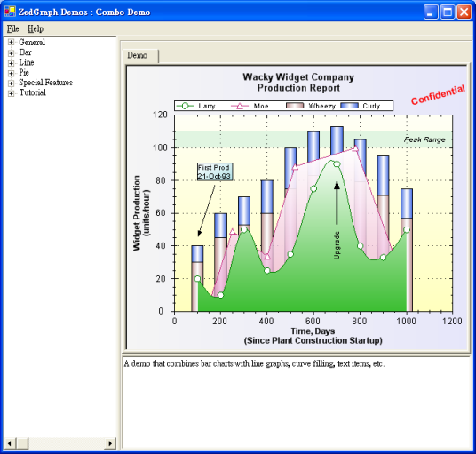The image size is (476, 454).
Task: Click Moe's pink triangle legend symbol
Action: [240, 106]
